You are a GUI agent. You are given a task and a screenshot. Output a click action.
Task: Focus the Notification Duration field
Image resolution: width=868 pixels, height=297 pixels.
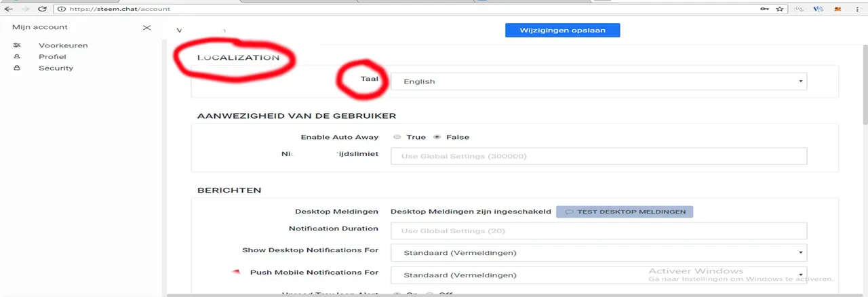pos(599,231)
